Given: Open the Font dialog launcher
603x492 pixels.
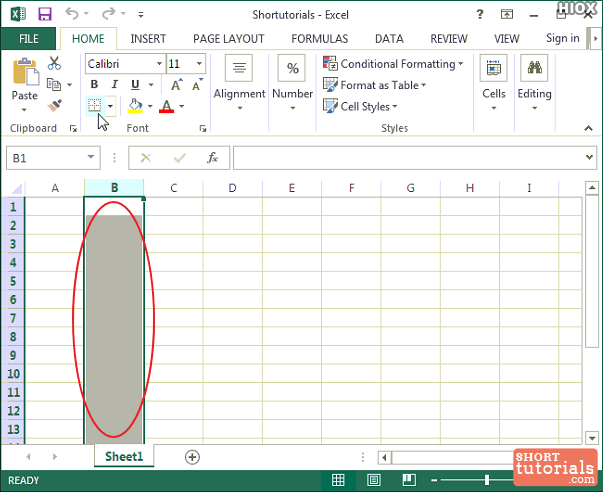Looking at the screenshot, I should (x=203, y=128).
